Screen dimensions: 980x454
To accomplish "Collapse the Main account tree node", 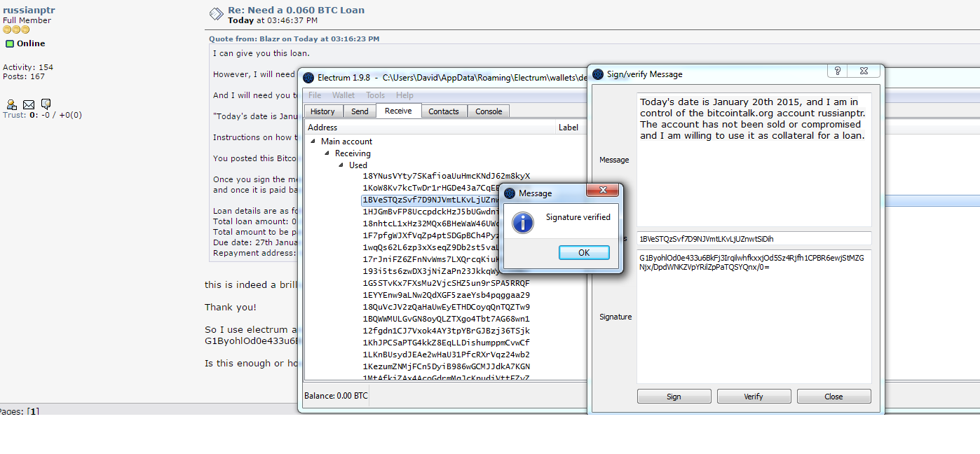I will tap(313, 142).
